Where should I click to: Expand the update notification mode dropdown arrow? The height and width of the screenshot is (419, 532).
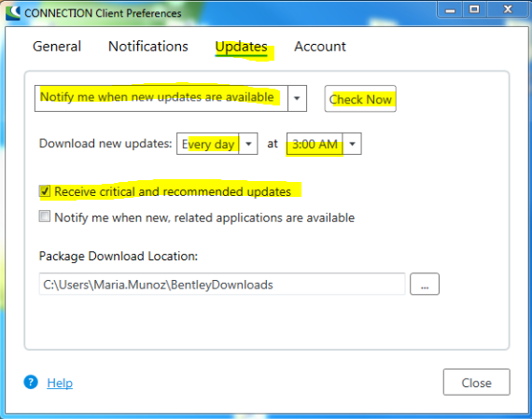click(297, 98)
